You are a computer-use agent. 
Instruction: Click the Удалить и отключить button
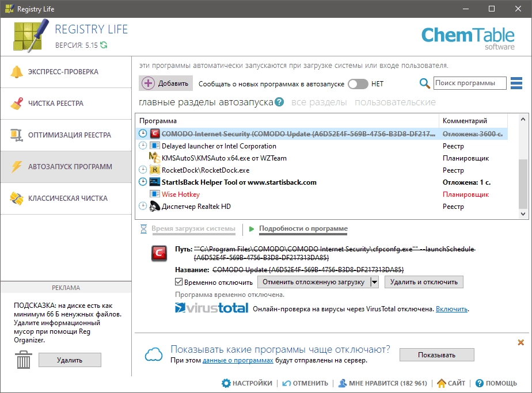tap(424, 282)
